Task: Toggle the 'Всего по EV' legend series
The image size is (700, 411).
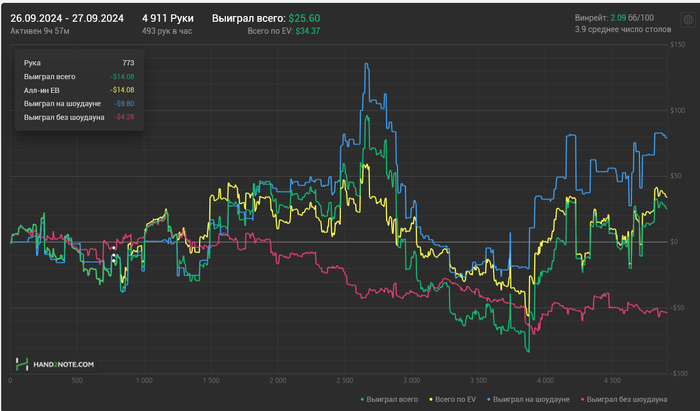Action: click(x=453, y=399)
